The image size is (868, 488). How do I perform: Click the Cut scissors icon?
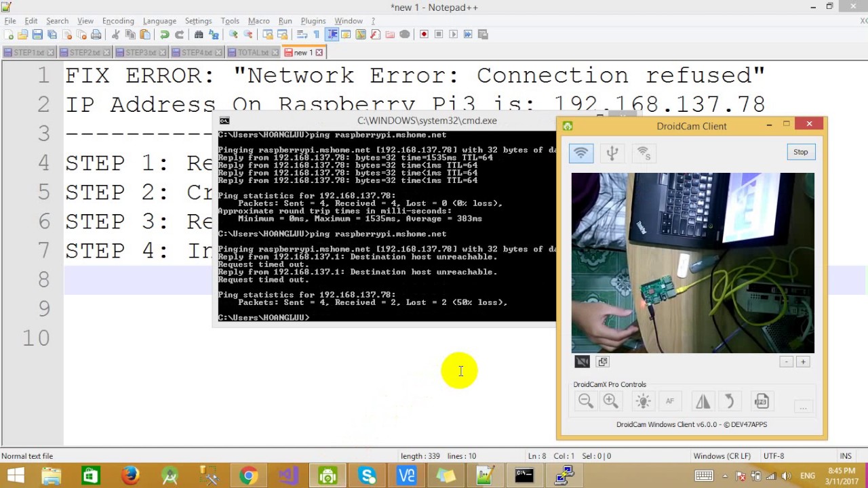coord(115,34)
